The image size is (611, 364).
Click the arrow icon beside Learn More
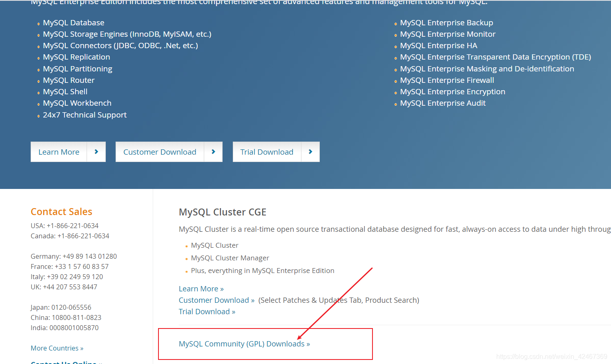[96, 152]
